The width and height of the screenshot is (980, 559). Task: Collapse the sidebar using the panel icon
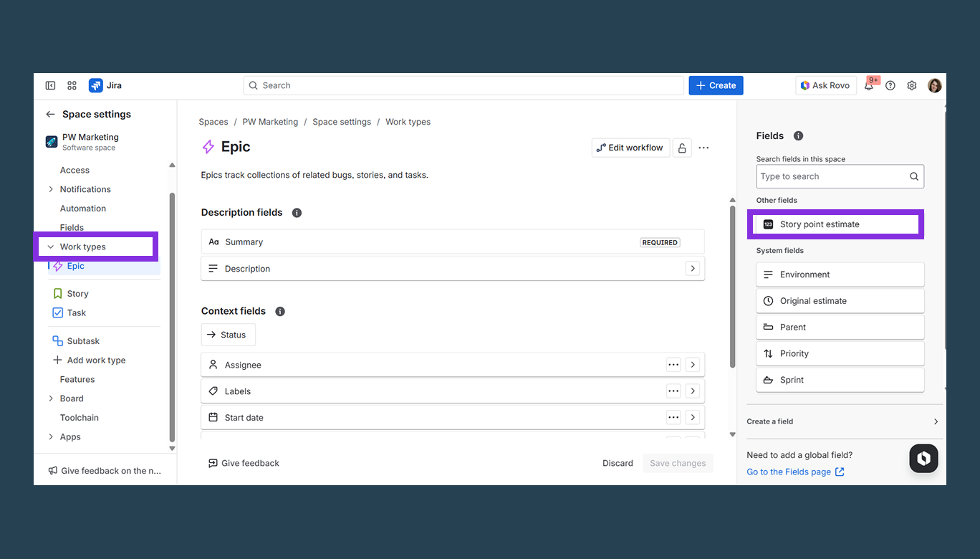(50, 85)
